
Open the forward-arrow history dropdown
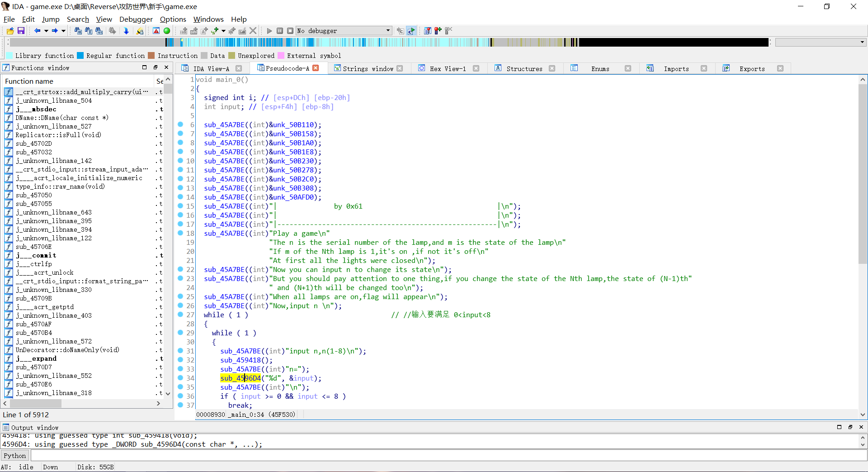point(63,31)
